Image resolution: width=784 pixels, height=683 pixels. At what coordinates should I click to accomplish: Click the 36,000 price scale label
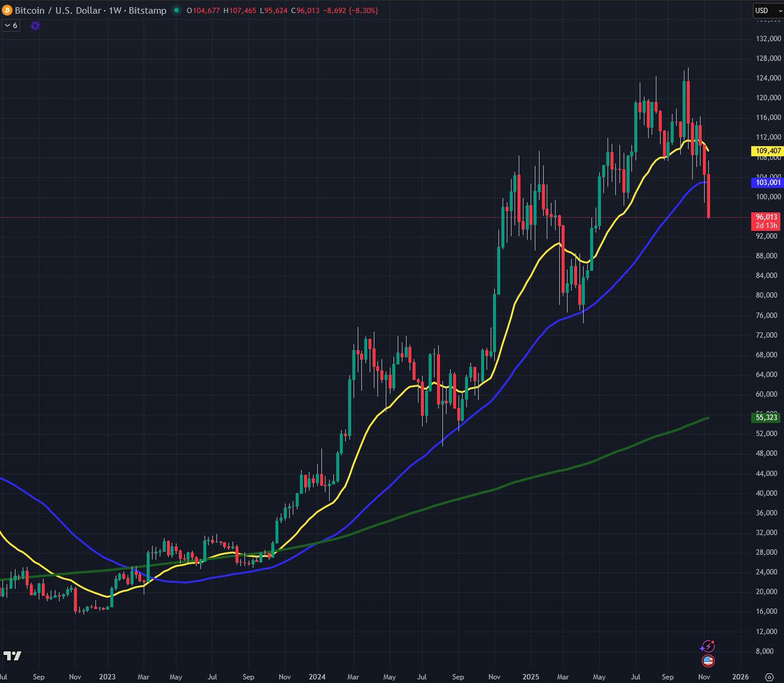click(x=767, y=513)
